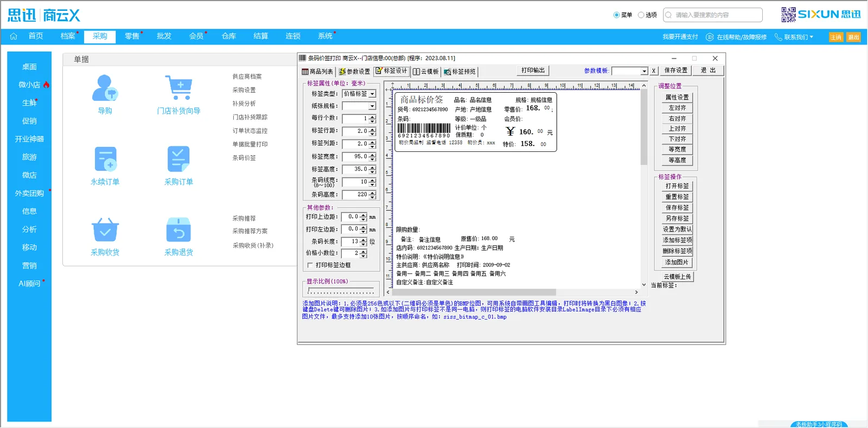
Task: Click the 标签预览 toolbar icon
Action: 448,72
